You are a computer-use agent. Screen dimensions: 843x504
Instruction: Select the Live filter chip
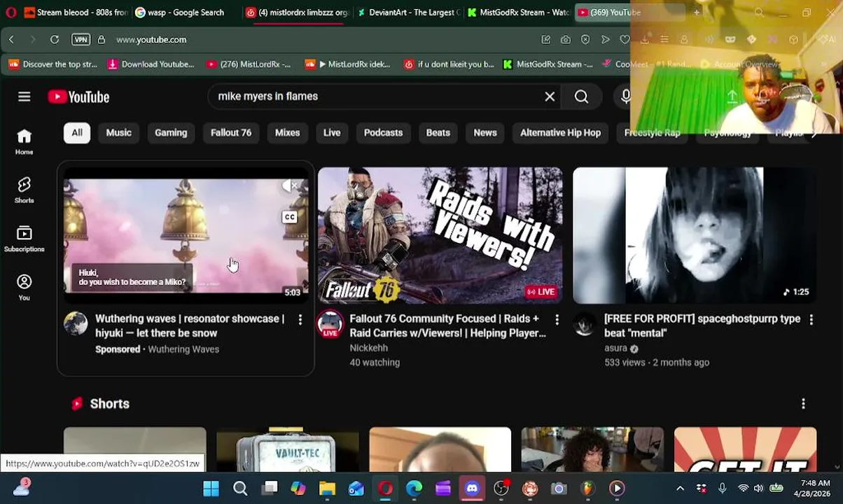tap(332, 132)
